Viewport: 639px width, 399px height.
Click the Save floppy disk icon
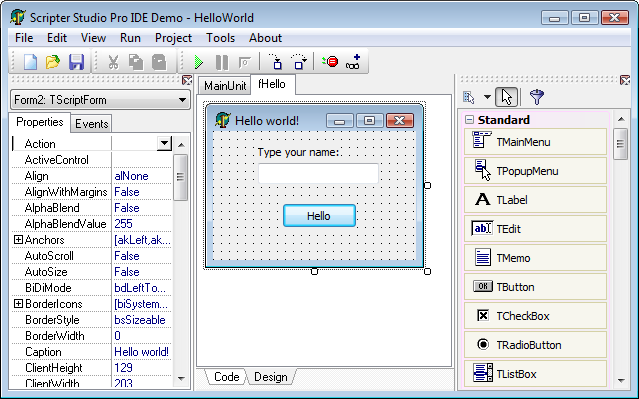click(x=76, y=62)
